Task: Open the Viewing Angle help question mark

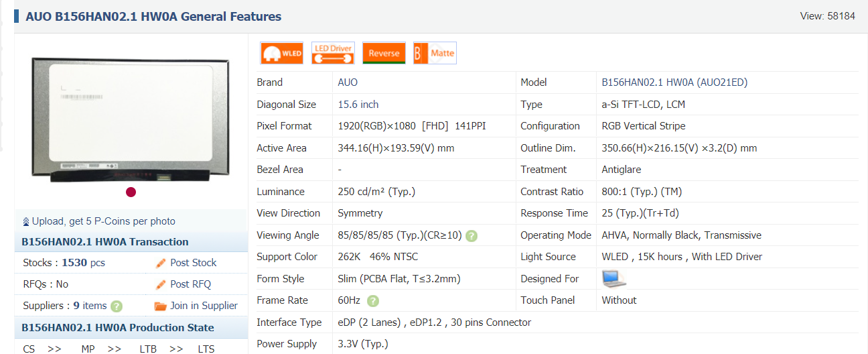Action: tap(472, 236)
